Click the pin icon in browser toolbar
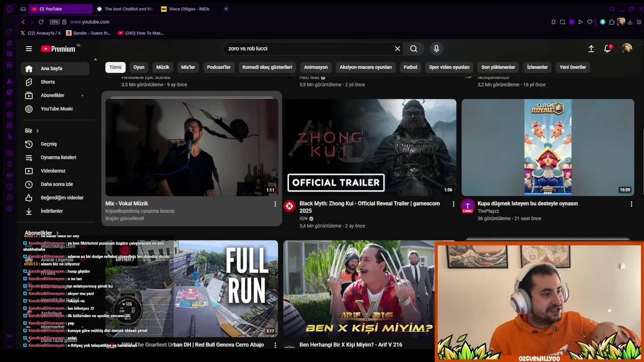This screenshot has width=644, height=362. 553,22
